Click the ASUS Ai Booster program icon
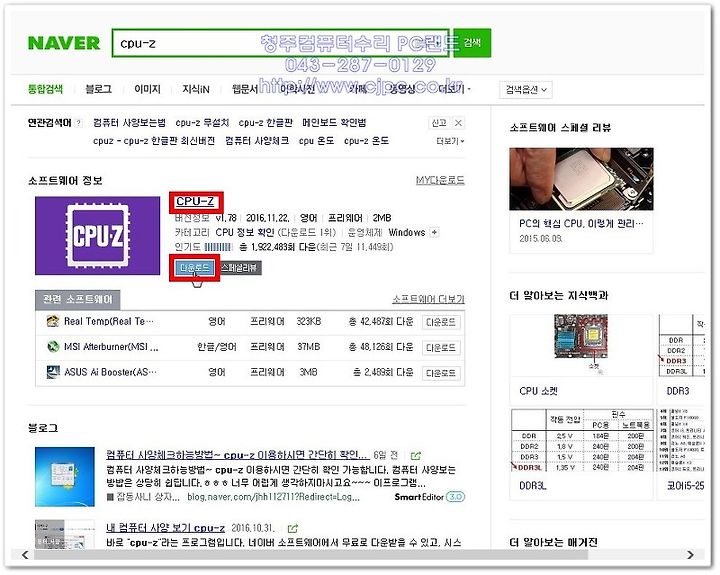The height and width of the screenshot is (575, 720). [53, 372]
